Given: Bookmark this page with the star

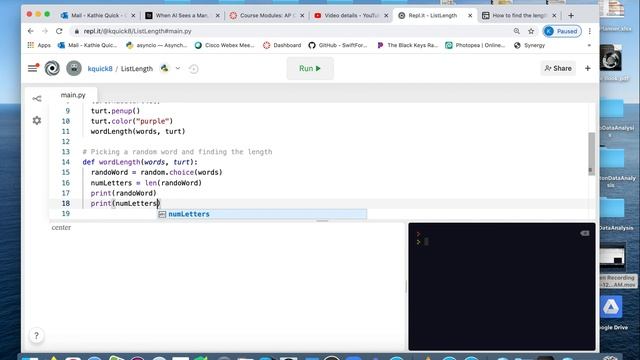Looking at the screenshot, I should tap(531, 31).
